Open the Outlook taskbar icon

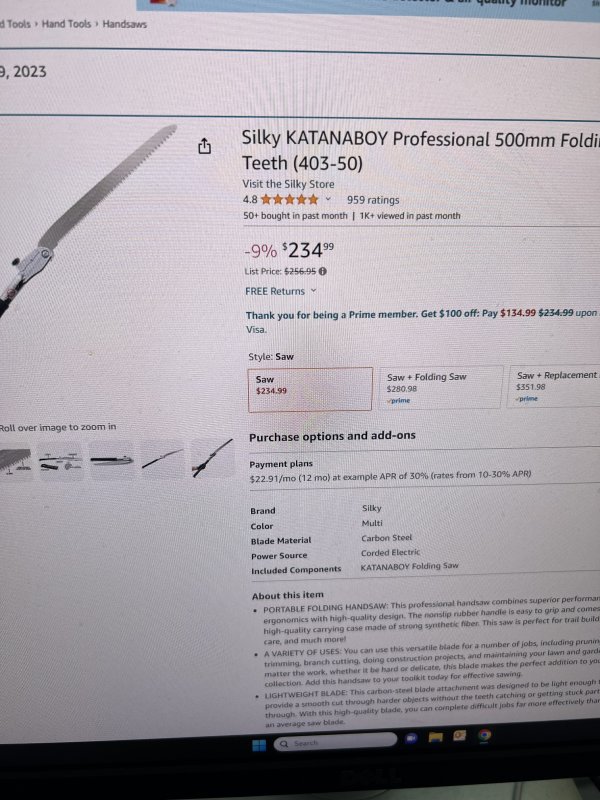[x=460, y=736]
